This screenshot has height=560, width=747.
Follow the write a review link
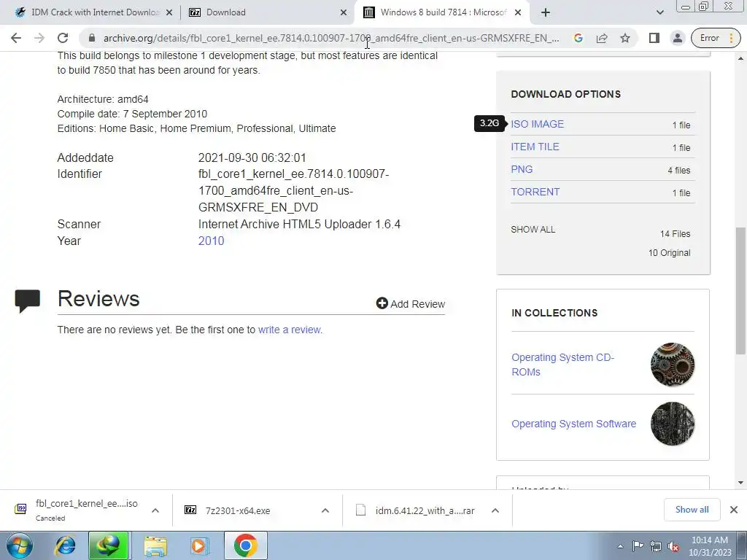(x=289, y=330)
